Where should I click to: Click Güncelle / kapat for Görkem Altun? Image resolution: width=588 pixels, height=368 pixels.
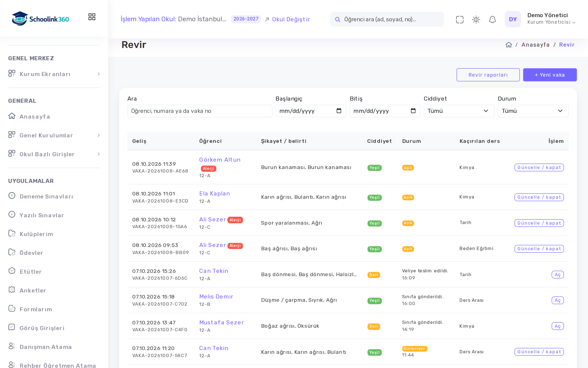click(x=539, y=167)
